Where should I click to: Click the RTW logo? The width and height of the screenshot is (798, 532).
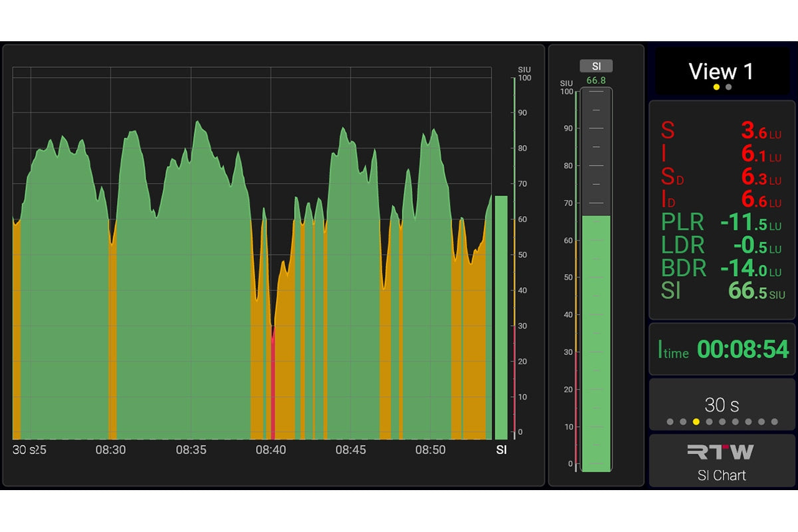722,452
